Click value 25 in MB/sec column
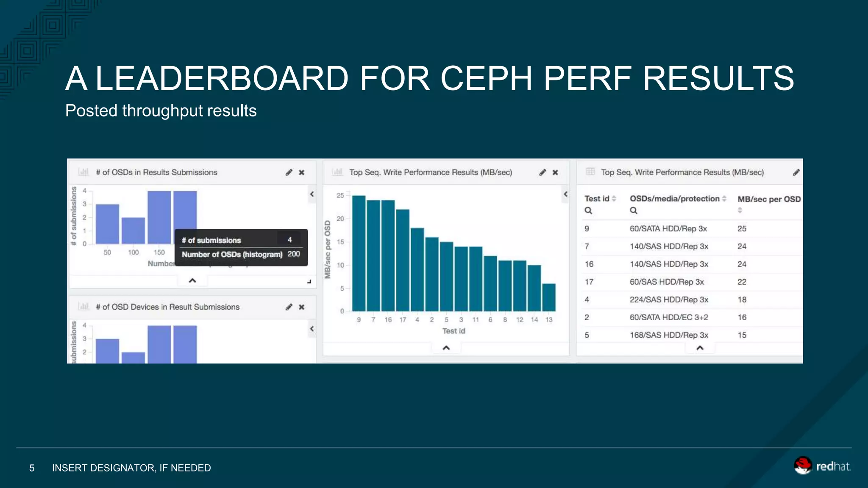 pos(742,229)
